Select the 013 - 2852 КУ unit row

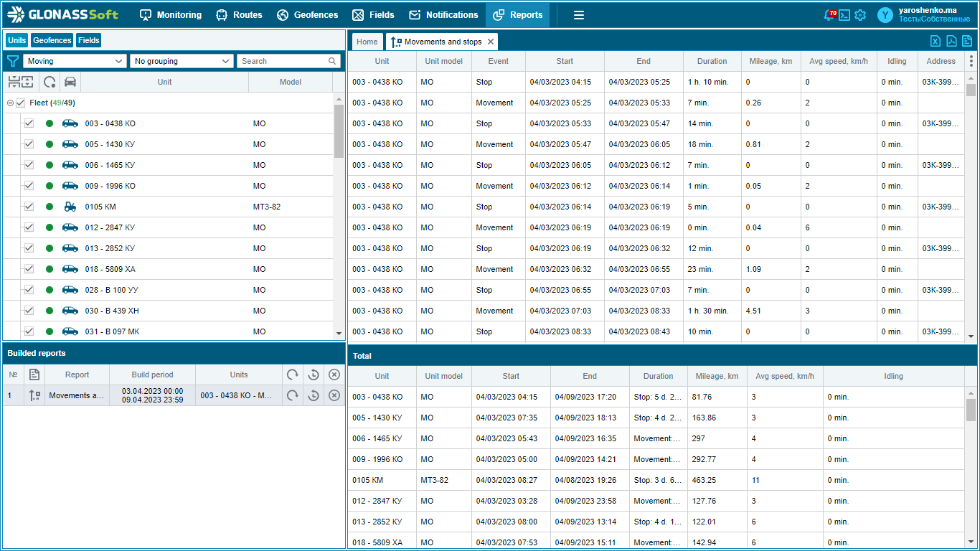tap(168, 248)
